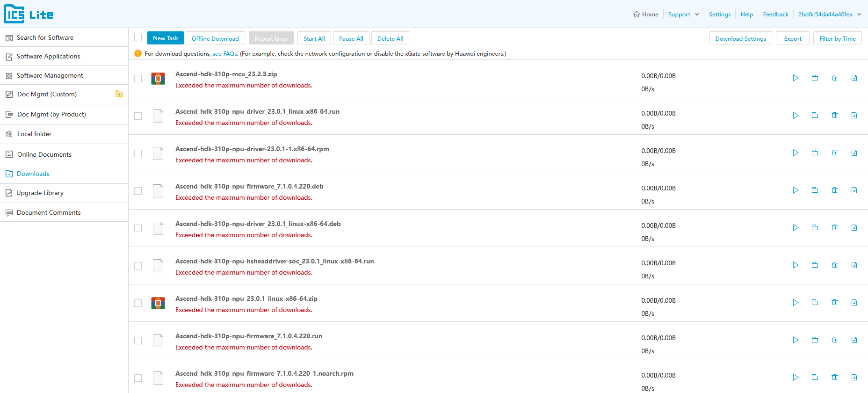Start download of npu-hsheaddriver-soc_23.0.1 file
The height and width of the screenshot is (393, 868).
pyautogui.click(x=796, y=265)
